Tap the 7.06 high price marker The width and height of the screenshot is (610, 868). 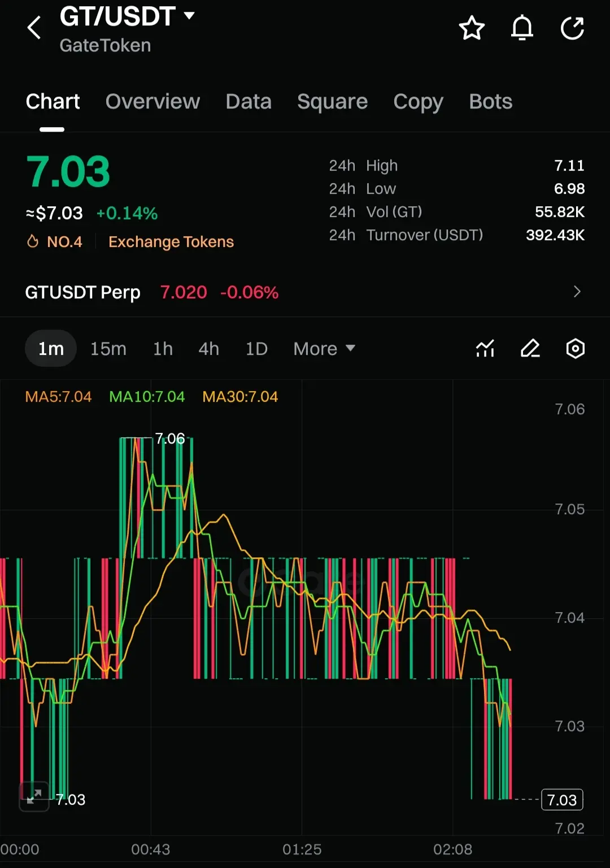pyautogui.click(x=170, y=439)
